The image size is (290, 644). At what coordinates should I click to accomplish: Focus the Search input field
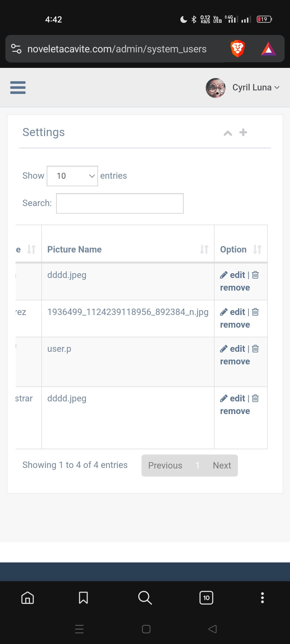120,203
